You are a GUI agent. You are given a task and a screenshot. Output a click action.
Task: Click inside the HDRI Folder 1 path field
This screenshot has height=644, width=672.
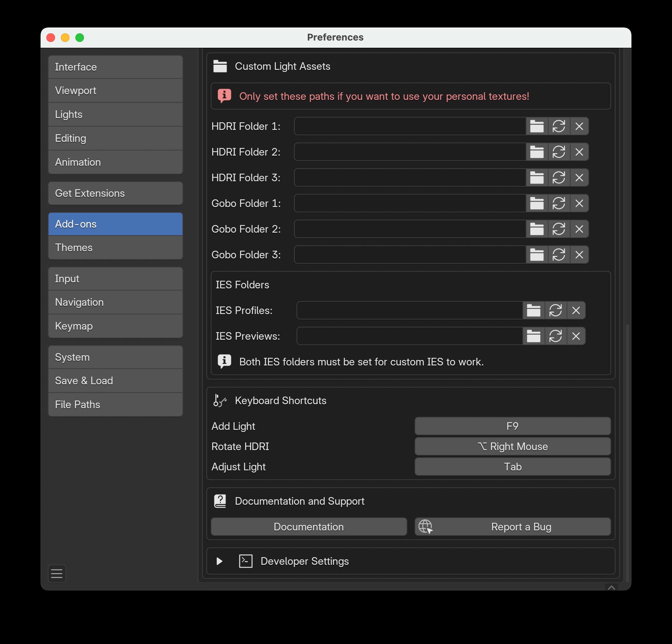pos(409,126)
